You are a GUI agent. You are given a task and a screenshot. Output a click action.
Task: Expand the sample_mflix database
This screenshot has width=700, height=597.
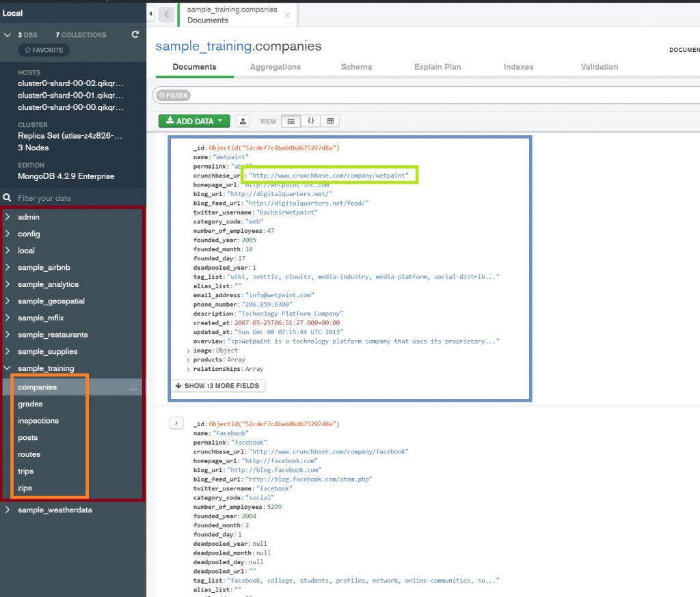pyautogui.click(x=8, y=318)
